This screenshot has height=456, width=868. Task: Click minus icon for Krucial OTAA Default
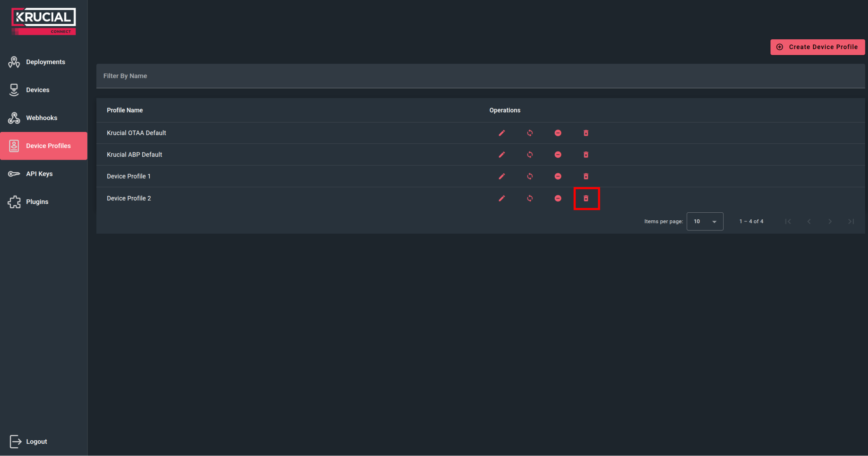[x=558, y=133]
